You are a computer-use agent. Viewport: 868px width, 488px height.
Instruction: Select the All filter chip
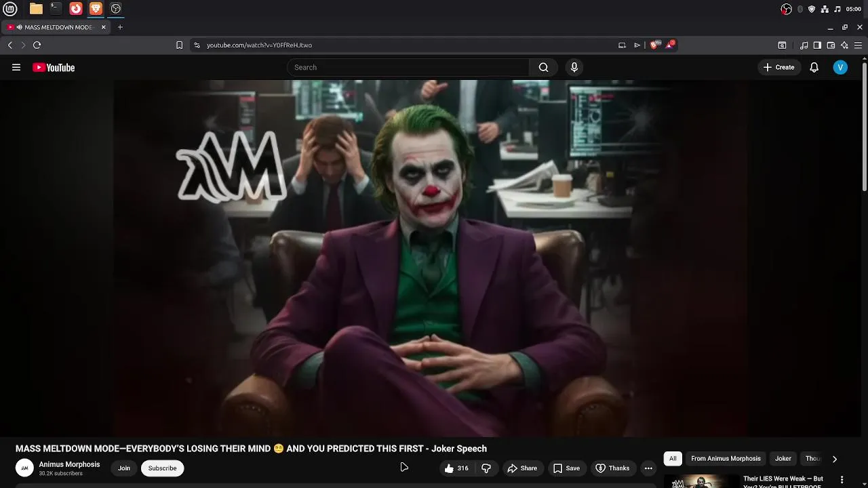[x=673, y=459]
